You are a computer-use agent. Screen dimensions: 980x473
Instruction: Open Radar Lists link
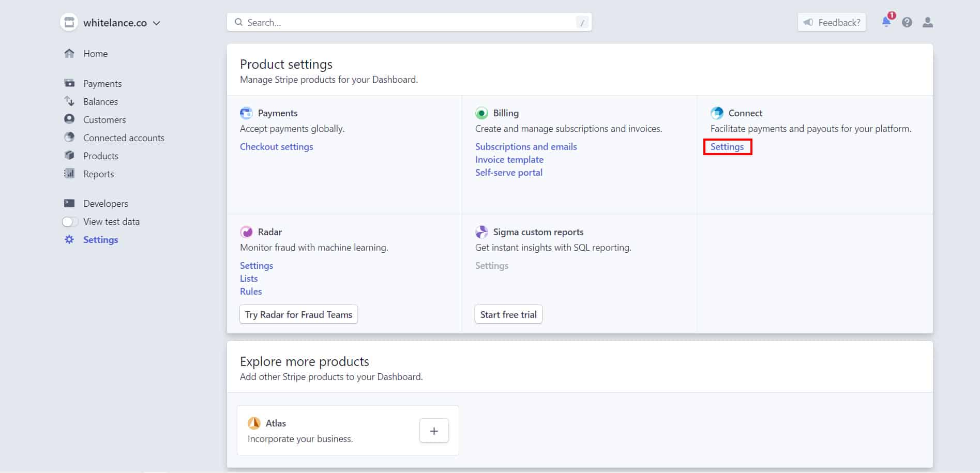(249, 278)
